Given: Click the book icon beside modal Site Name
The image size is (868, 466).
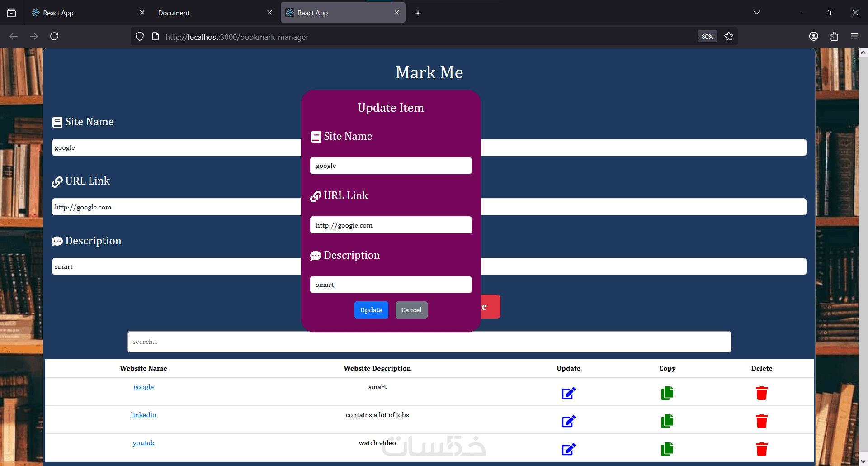Looking at the screenshot, I should [x=316, y=137].
